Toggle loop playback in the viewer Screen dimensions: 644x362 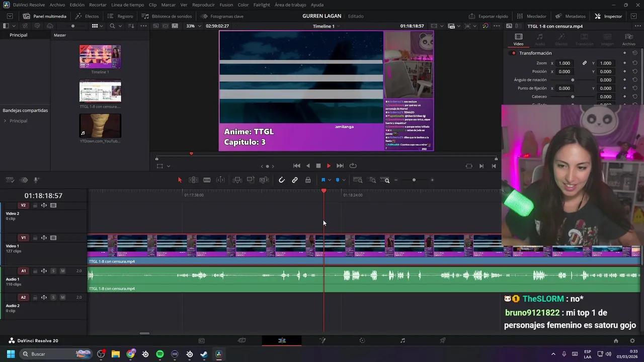coord(353,166)
